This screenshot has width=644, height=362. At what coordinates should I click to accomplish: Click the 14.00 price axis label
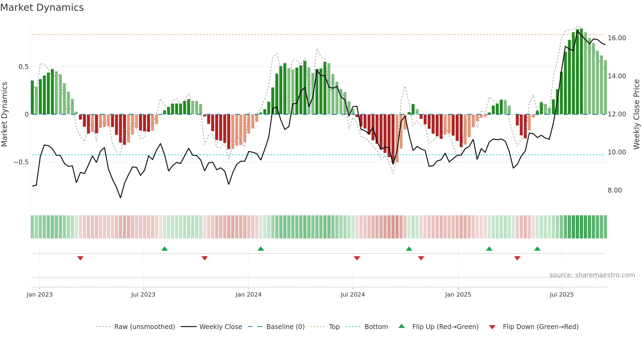tap(617, 76)
